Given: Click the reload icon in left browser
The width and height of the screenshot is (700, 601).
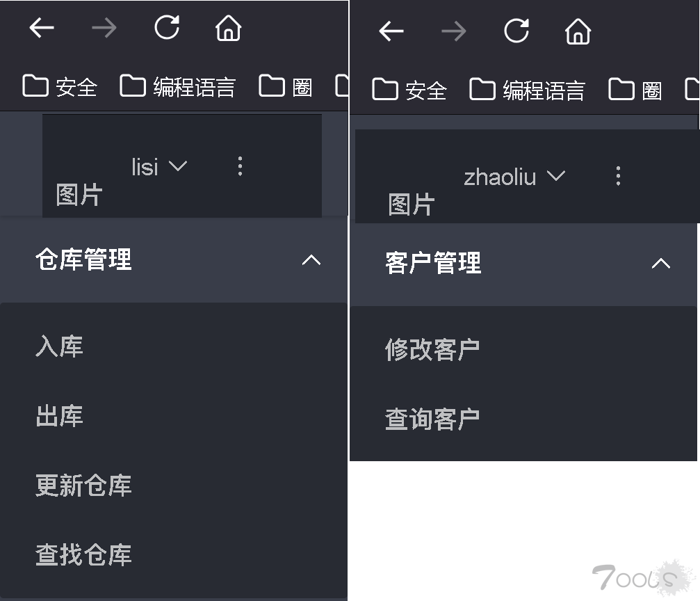Looking at the screenshot, I should click(x=167, y=27).
